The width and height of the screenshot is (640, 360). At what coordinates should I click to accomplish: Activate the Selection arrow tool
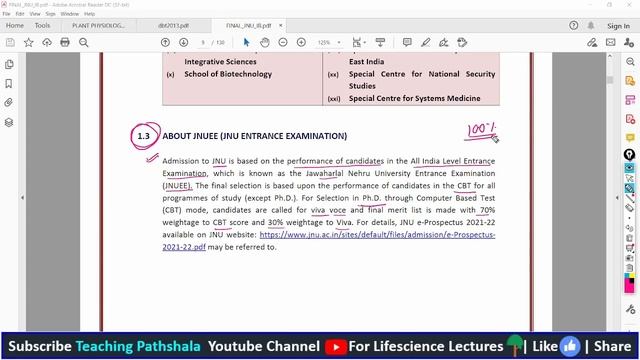pos(246,42)
